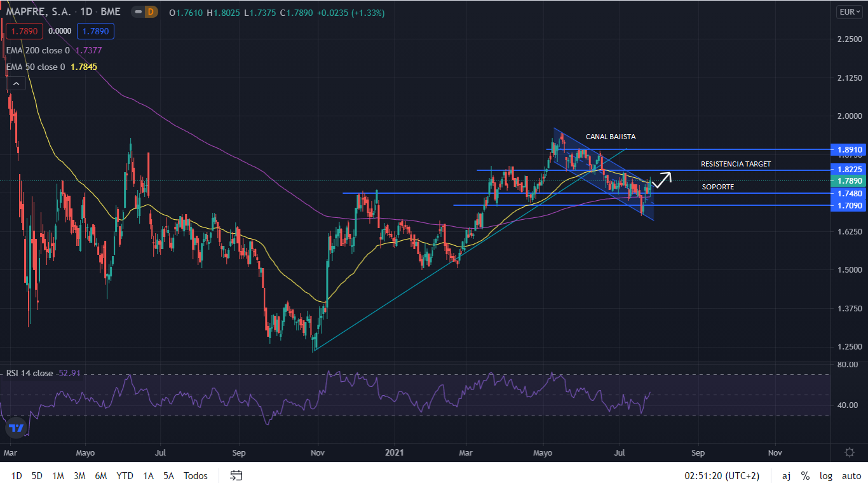Select the YTD time range
The height and width of the screenshot is (488, 868).
(x=125, y=475)
